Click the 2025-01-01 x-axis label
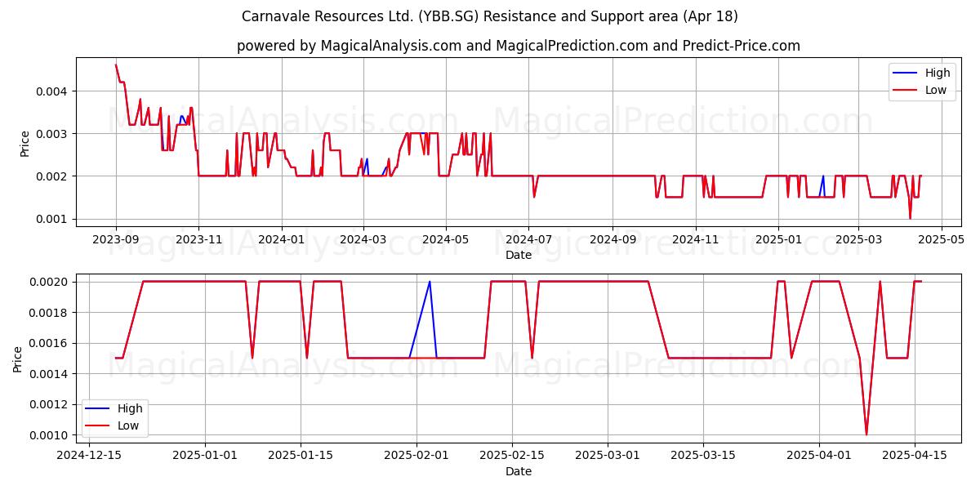980x490 pixels. (205, 456)
